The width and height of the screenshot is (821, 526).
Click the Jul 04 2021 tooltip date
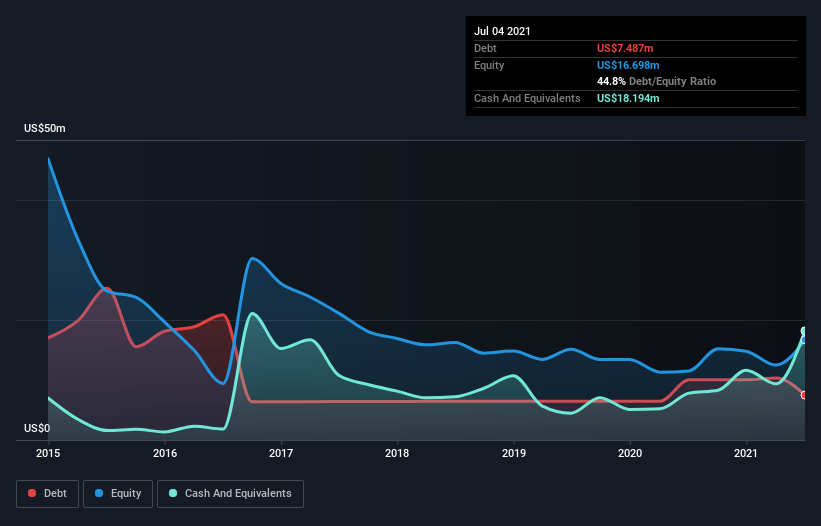coord(502,31)
